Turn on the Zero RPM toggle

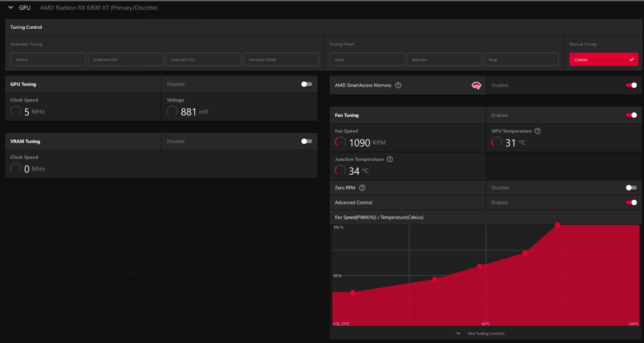tap(631, 188)
